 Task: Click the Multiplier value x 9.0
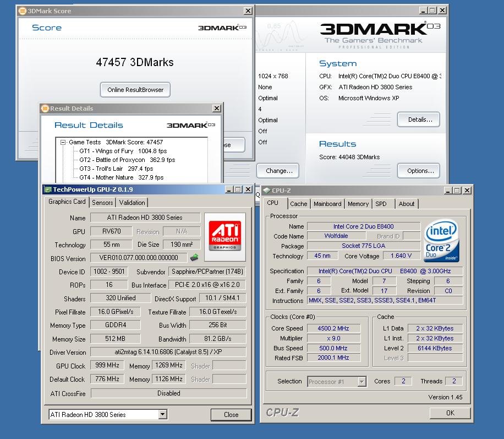(333, 338)
